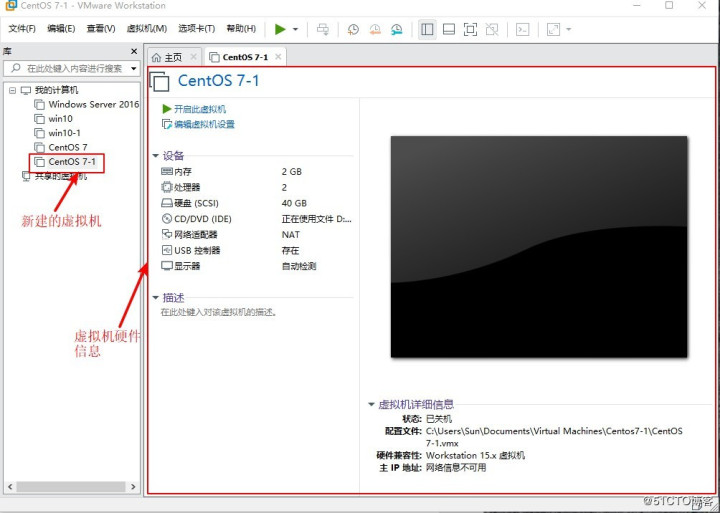Click the green power-on toolbar button

click(280, 29)
